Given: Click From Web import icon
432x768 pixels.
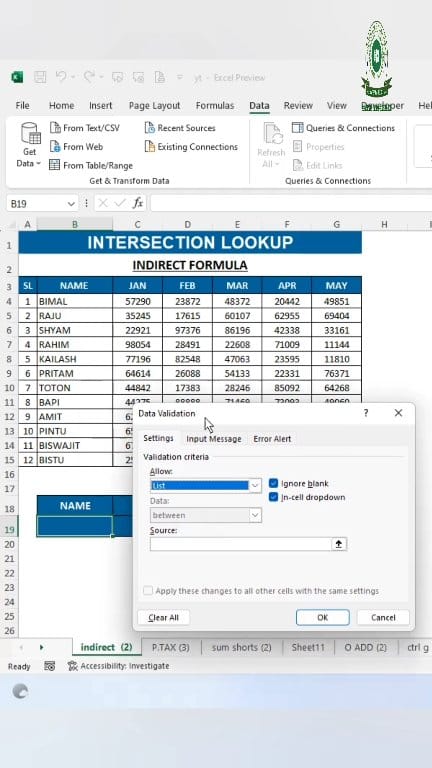Looking at the screenshot, I should click(55, 146).
